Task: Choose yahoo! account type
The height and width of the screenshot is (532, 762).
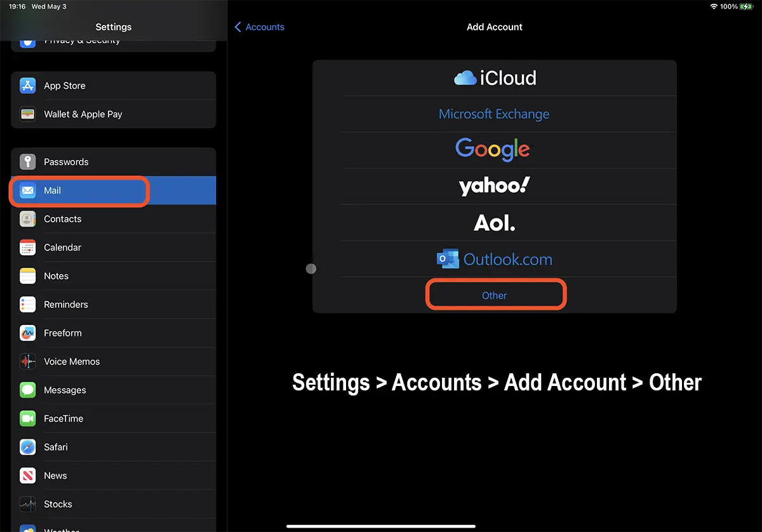Action: click(x=494, y=186)
